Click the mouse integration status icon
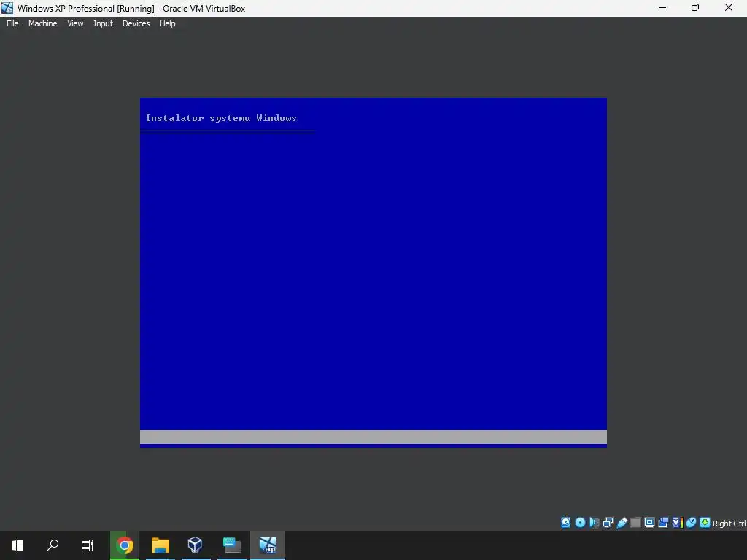747x560 pixels. point(692,522)
